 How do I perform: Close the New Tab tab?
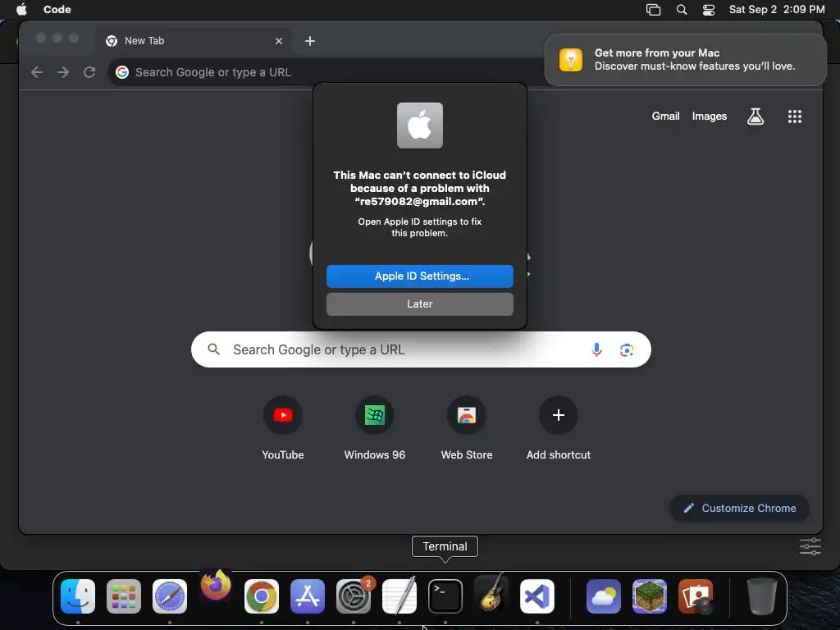tap(279, 41)
